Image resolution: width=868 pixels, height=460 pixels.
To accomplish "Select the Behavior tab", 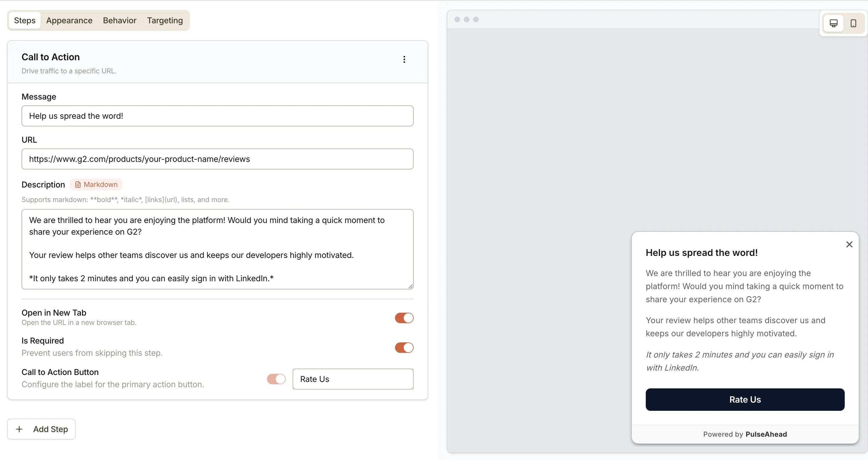I will click(120, 20).
